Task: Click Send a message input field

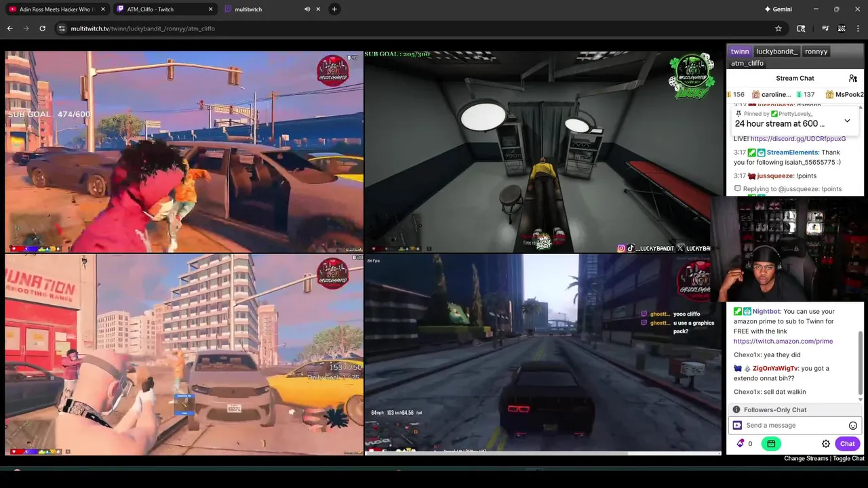Action: pos(794,426)
